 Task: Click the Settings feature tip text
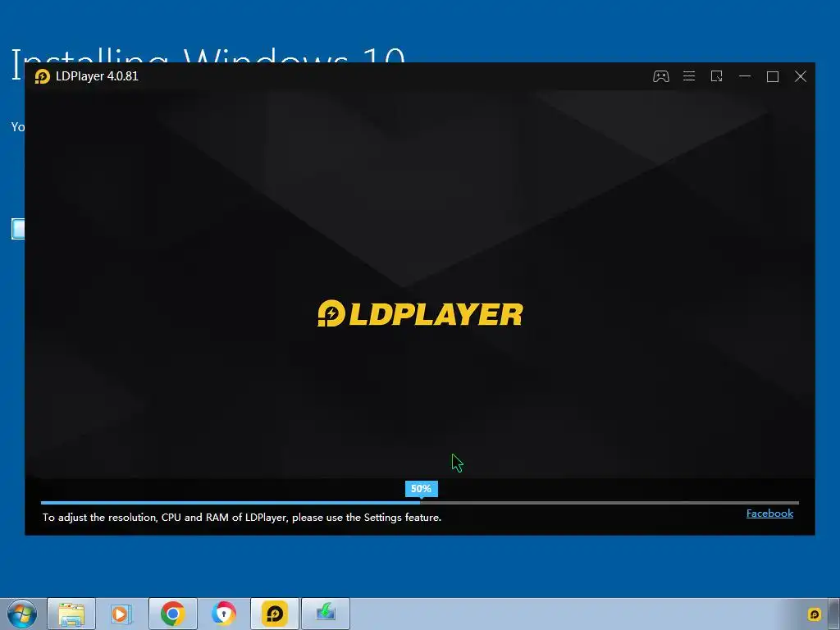pyautogui.click(x=242, y=518)
